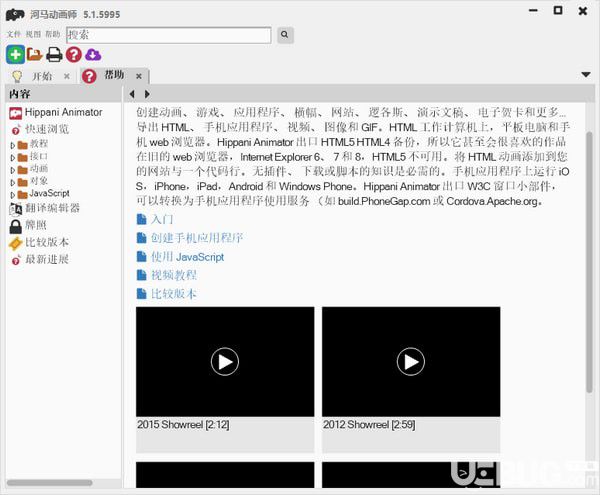Open the 比较版本 link in content
This screenshot has height=495, width=600.
(x=174, y=294)
